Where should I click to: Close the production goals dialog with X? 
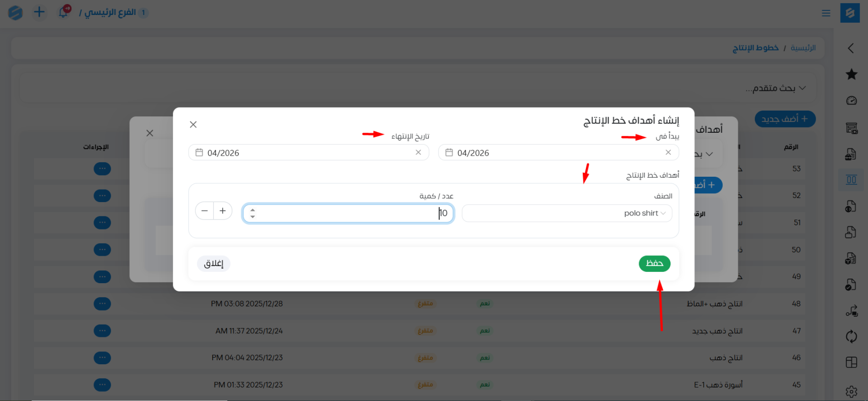193,125
